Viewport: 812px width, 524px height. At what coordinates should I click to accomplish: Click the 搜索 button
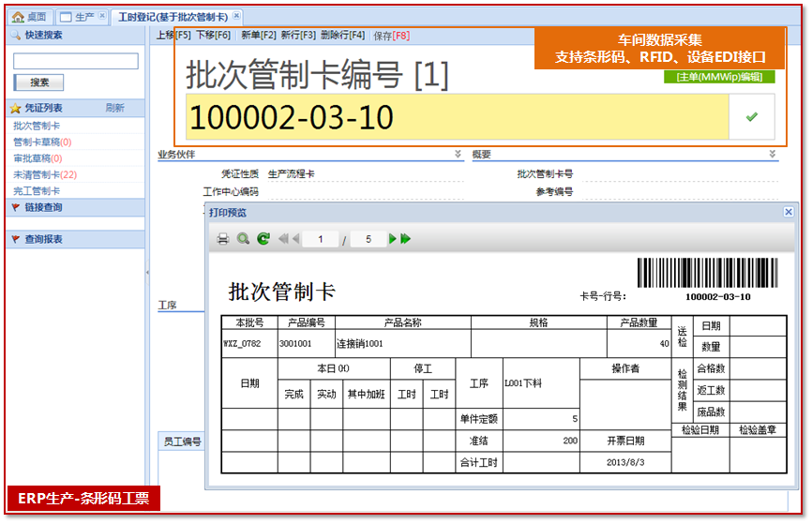click(38, 82)
